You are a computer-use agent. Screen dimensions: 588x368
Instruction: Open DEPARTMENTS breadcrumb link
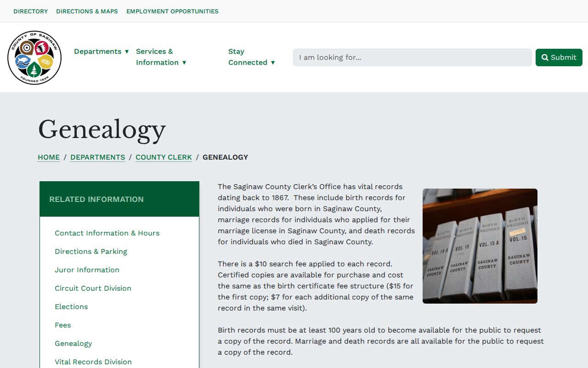(x=97, y=157)
